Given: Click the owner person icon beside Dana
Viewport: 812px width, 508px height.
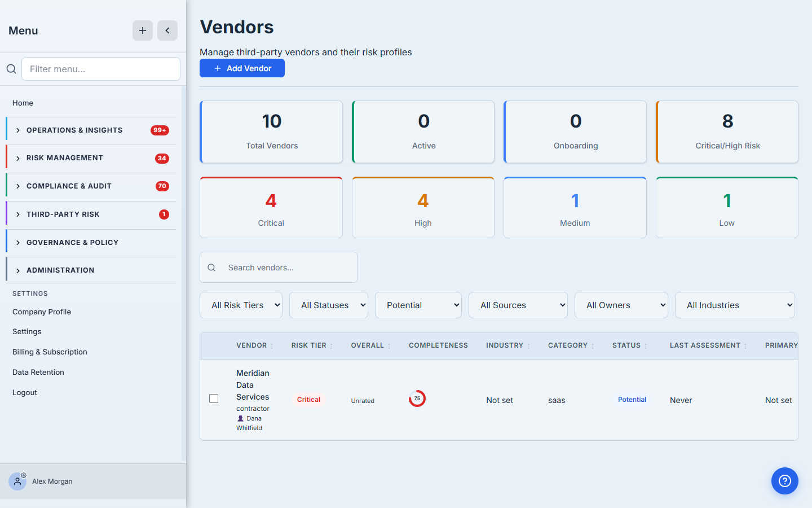Looking at the screenshot, I should [241, 418].
